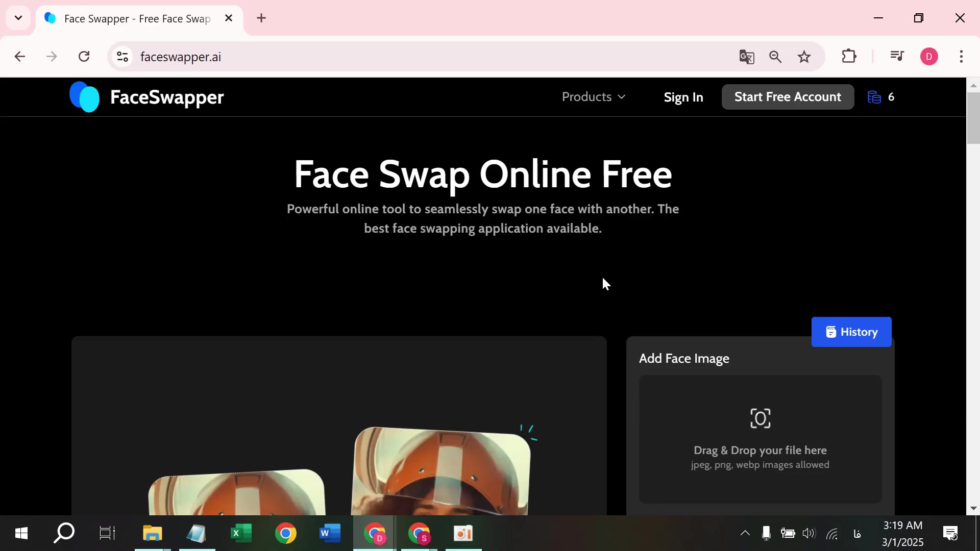The image size is (980, 551).
Task: Open Windows taskbar search
Action: click(x=64, y=533)
